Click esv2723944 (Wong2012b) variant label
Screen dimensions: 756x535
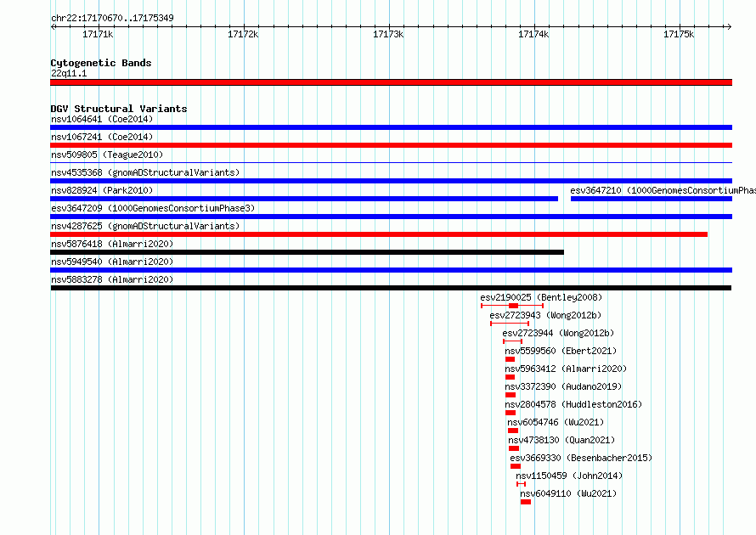(558, 333)
